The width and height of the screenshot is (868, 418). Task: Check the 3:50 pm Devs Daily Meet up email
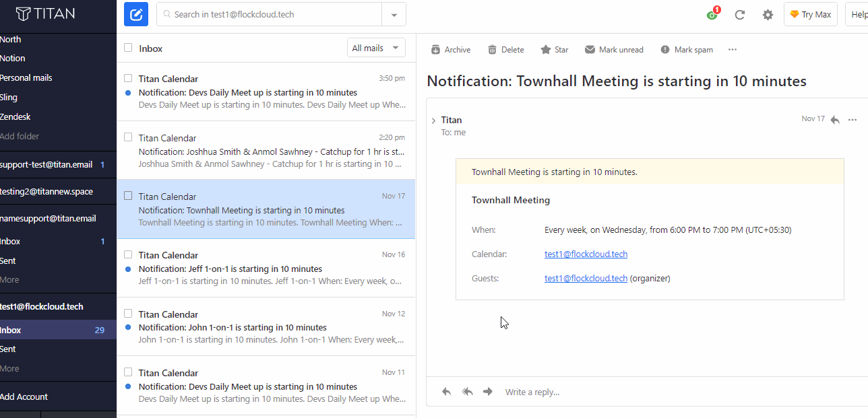tap(128, 78)
